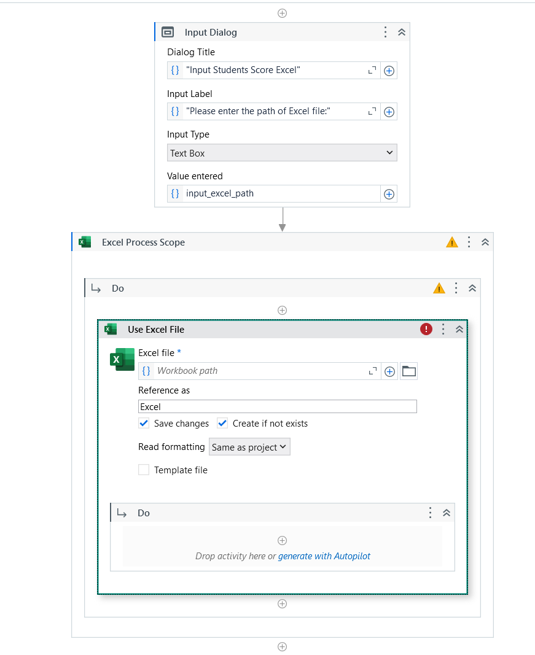Open Read formatting Same as project dropdown
The image size is (535, 655).
coord(249,447)
